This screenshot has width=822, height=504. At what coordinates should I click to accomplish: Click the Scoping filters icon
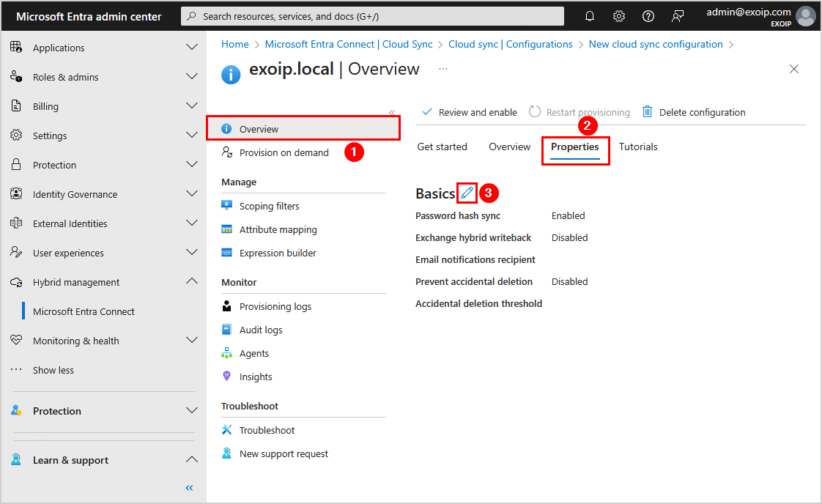[x=226, y=206]
